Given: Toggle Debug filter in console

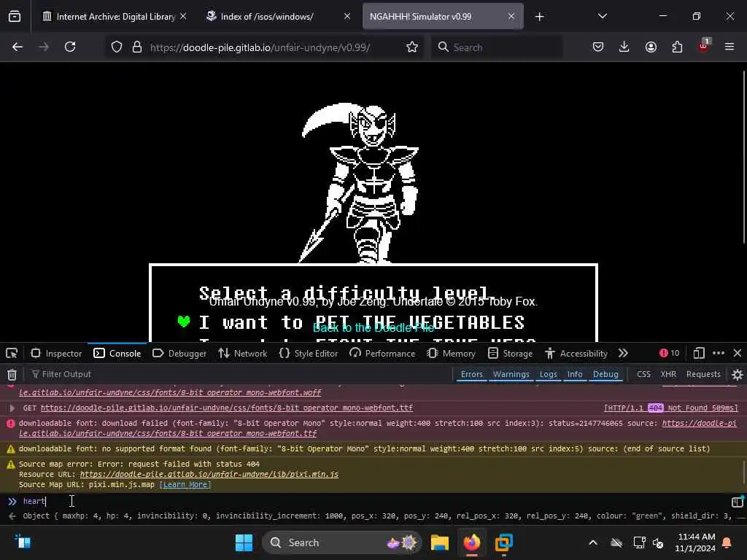Looking at the screenshot, I should pyautogui.click(x=605, y=374).
